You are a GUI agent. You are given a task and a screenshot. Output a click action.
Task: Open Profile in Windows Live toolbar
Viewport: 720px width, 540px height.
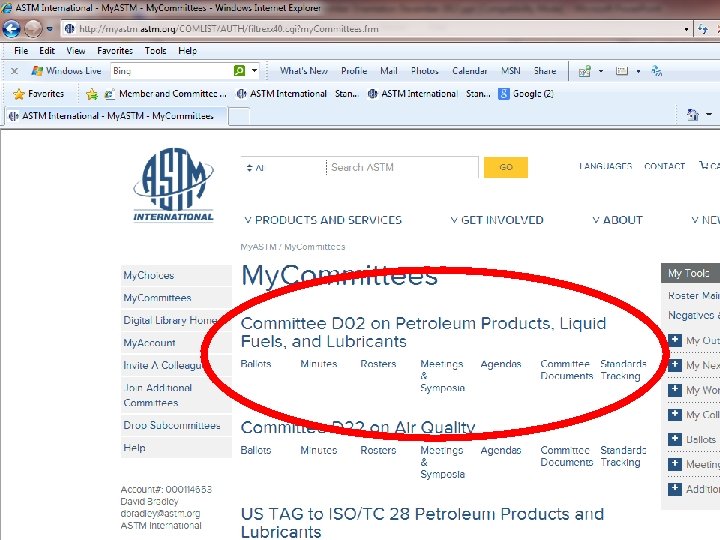click(354, 71)
